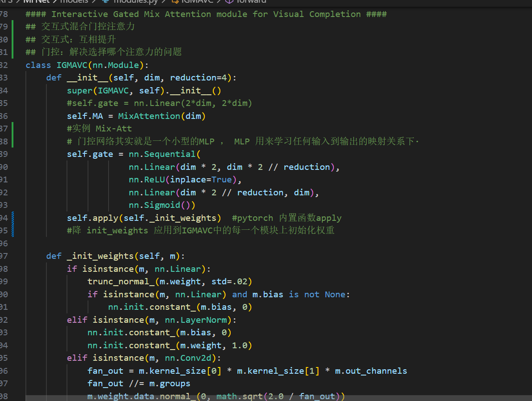Viewport: 532px width, 401px height.
Task: Click the line starting "fan_out = m.kernel_size[0]"
Action: tap(247, 371)
